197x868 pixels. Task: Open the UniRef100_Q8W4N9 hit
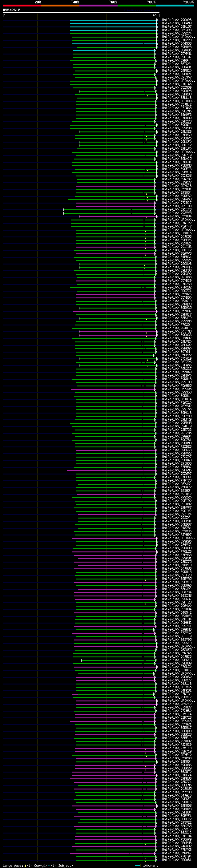tap(177, 23)
